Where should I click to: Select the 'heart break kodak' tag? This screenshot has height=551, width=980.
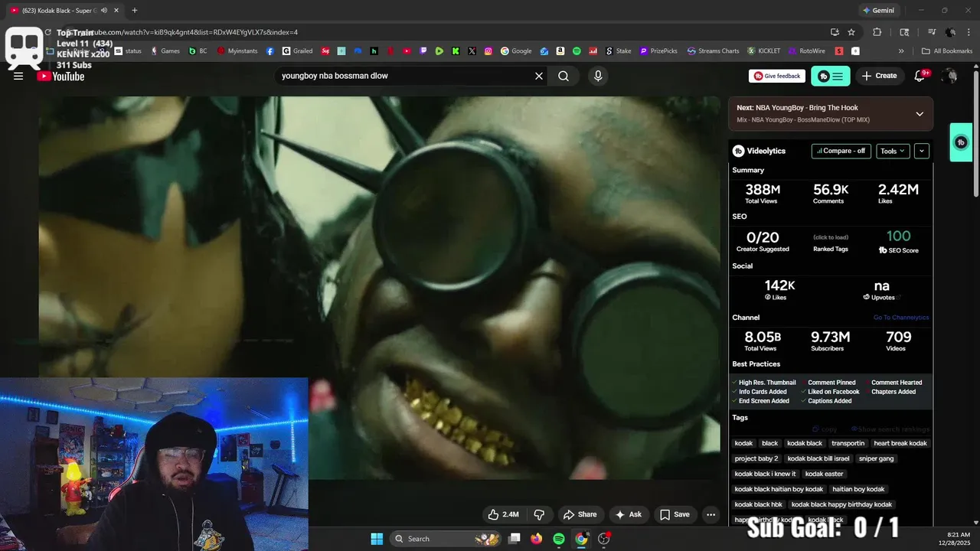[900, 443]
